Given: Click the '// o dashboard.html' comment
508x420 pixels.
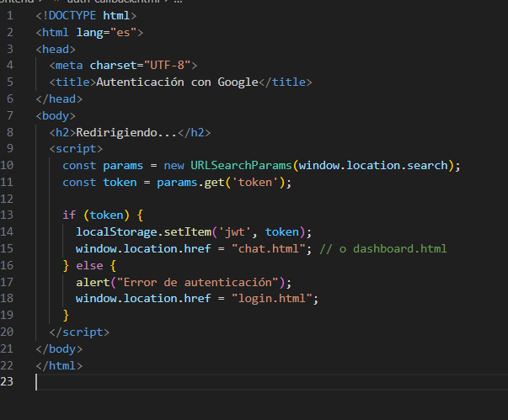Looking at the screenshot, I should pos(383,249).
